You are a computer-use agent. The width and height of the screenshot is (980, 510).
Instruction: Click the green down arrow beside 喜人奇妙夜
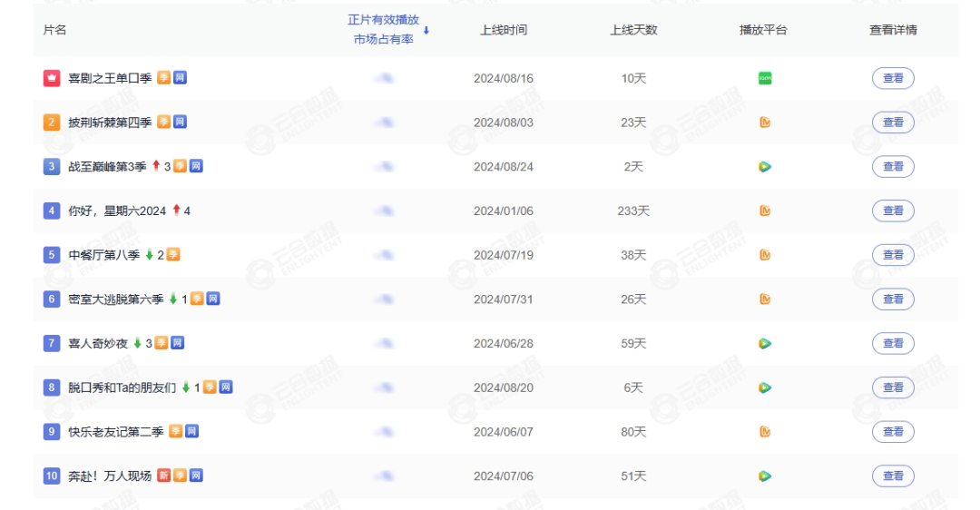[138, 343]
